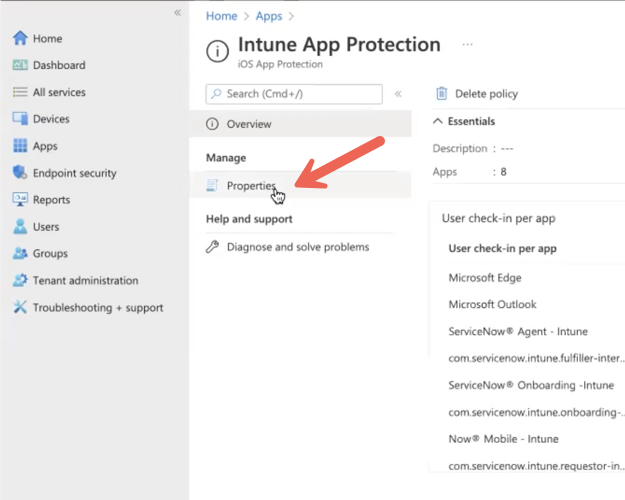Click the Apps count value 8

click(x=503, y=172)
